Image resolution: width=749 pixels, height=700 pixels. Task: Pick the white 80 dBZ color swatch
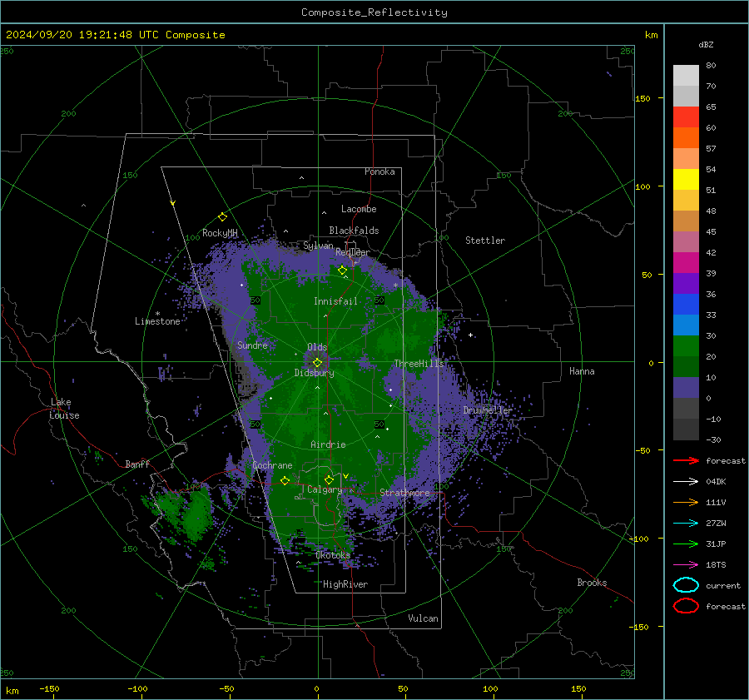point(686,76)
